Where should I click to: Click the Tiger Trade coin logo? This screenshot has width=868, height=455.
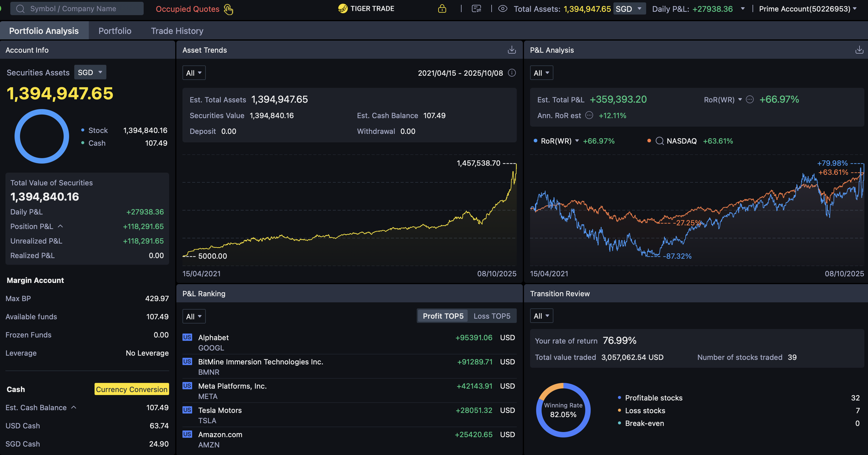click(343, 9)
